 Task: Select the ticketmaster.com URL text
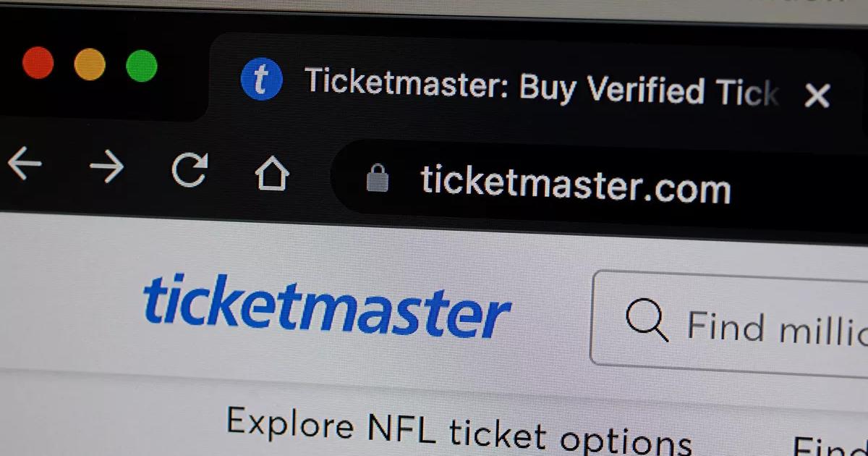click(576, 184)
